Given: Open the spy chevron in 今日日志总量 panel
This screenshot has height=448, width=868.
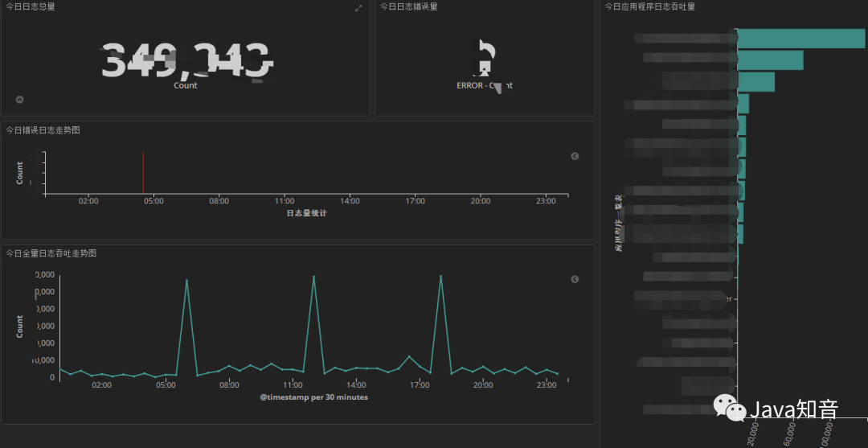Looking at the screenshot, I should point(19,100).
